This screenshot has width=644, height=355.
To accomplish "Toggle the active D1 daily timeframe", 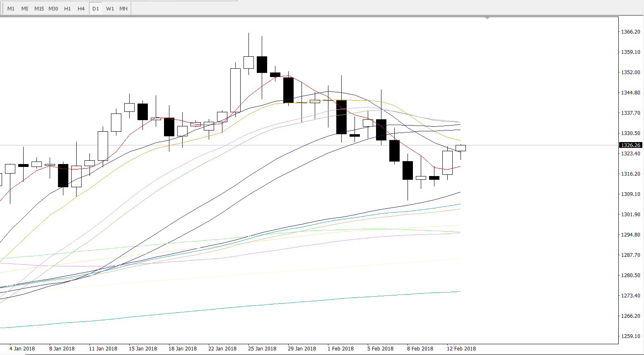I will point(96,9).
